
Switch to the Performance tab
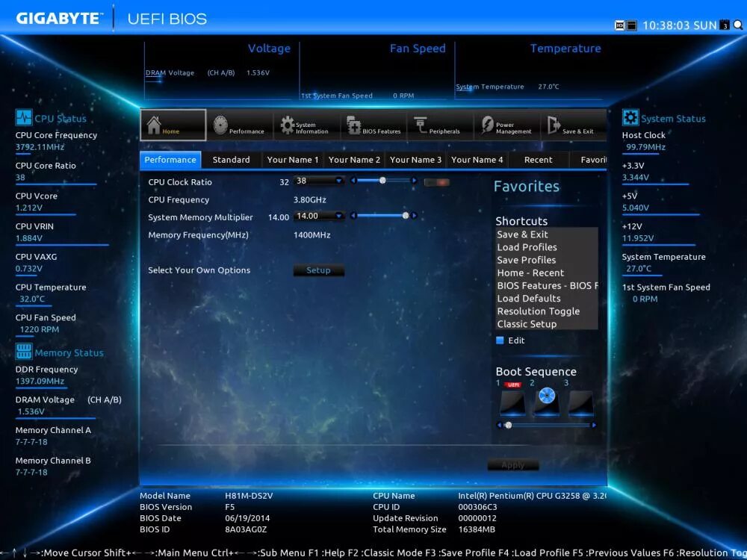[170, 160]
